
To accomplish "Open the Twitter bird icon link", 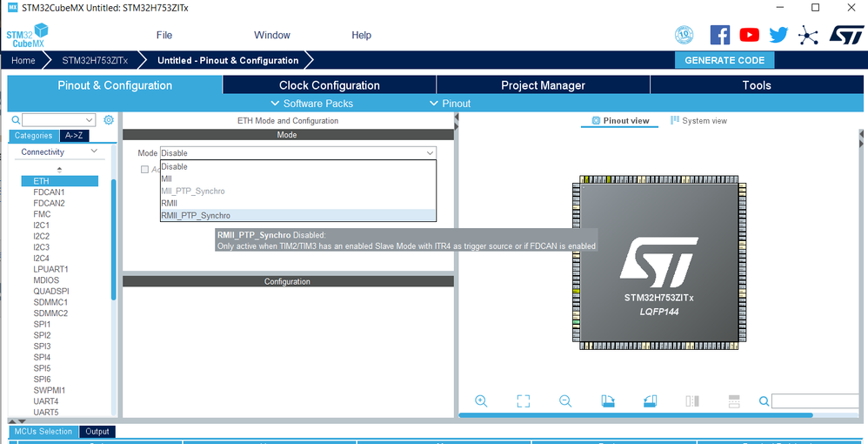I will coord(778,35).
